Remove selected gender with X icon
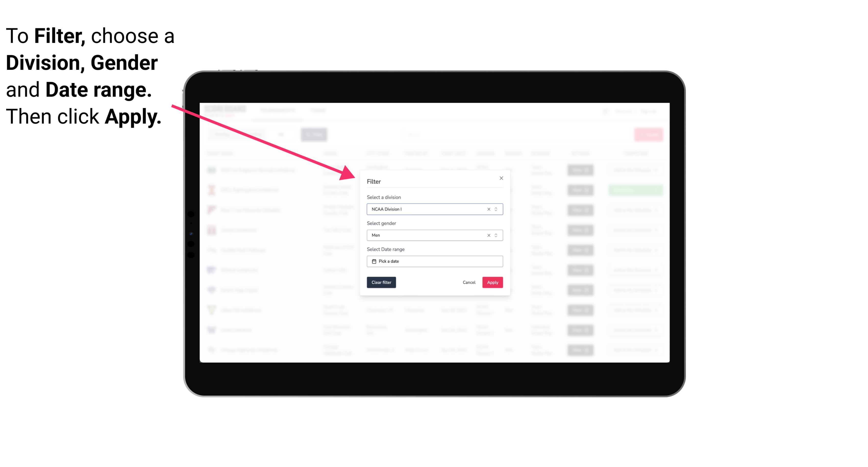 tap(488, 235)
